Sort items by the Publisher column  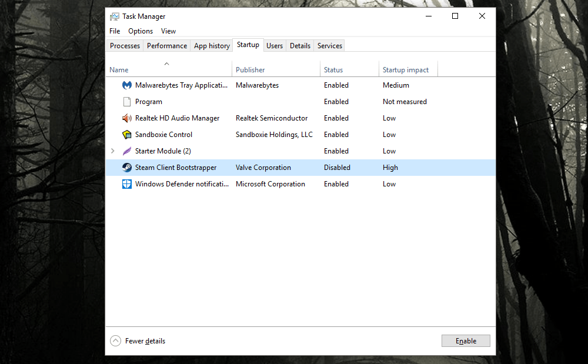coord(250,69)
